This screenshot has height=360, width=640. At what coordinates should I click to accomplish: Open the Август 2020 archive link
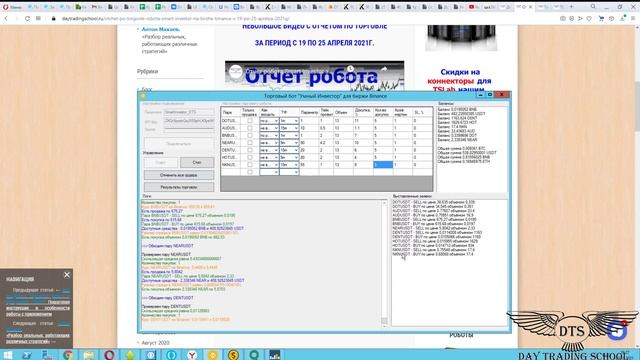point(156,343)
